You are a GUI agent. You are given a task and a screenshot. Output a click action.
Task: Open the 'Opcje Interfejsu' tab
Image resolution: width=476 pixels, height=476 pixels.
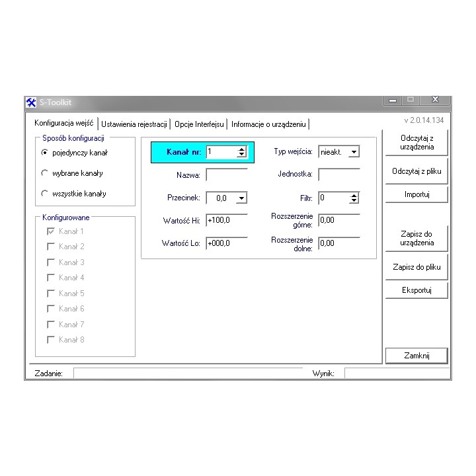200,124
